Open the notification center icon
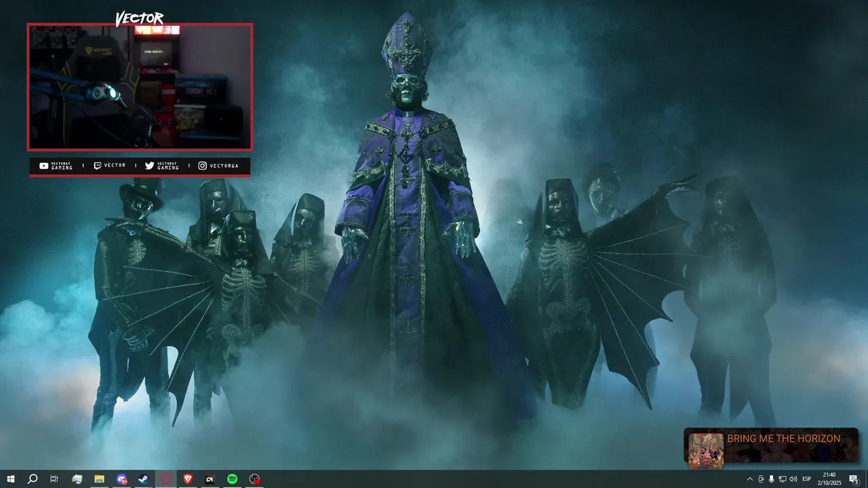Viewport: 868px width, 488px height. pyautogui.click(x=854, y=479)
